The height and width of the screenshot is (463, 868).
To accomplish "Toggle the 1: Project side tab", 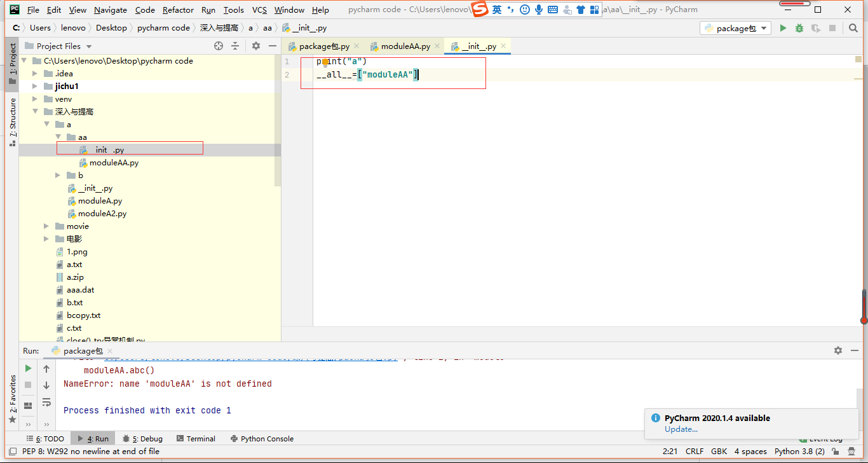I will [x=12, y=64].
